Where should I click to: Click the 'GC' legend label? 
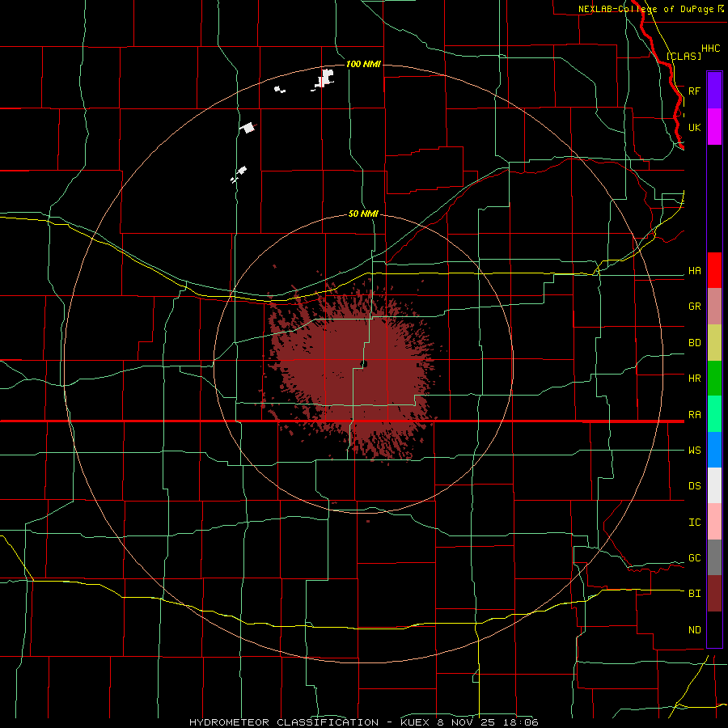pos(695,558)
